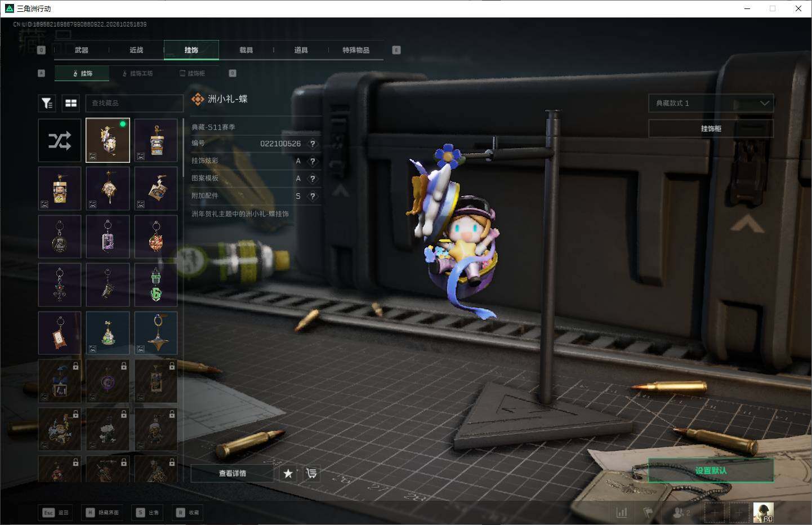Select the equipped 洲小礼-蝶 charm thumbnail
Screen dimensions: 812x525
pyautogui.click(x=108, y=140)
